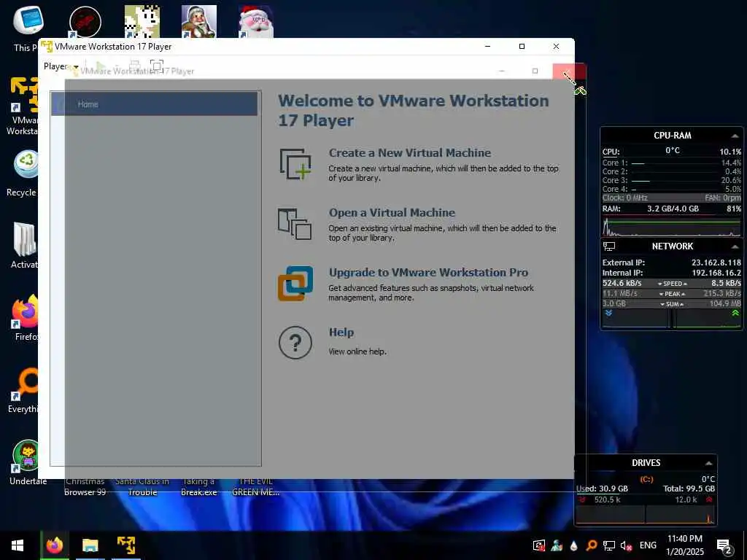Select Home in the VMware library

point(155,104)
